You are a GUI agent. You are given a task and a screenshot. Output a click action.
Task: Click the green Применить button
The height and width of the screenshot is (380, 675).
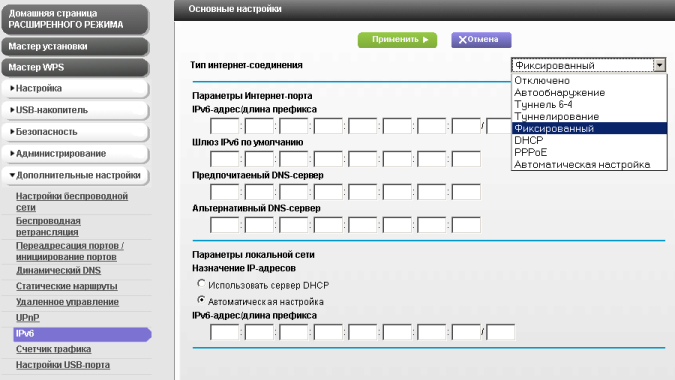[397, 40]
